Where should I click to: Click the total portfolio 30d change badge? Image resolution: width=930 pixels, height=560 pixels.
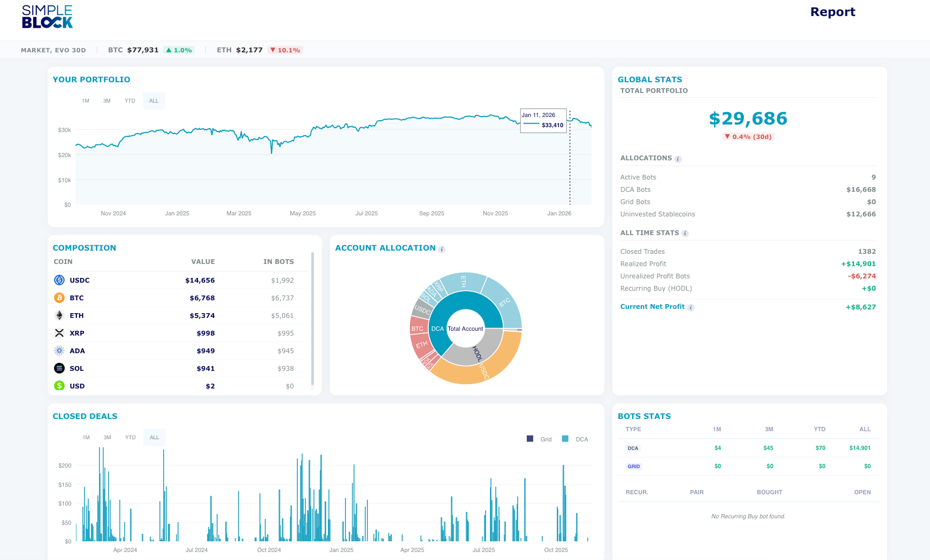click(x=748, y=137)
